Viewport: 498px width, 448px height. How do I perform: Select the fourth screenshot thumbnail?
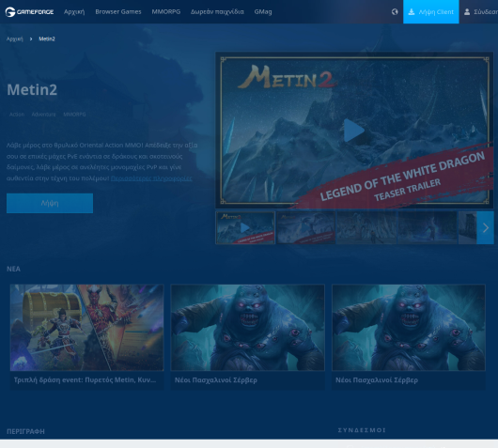(428, 227)
